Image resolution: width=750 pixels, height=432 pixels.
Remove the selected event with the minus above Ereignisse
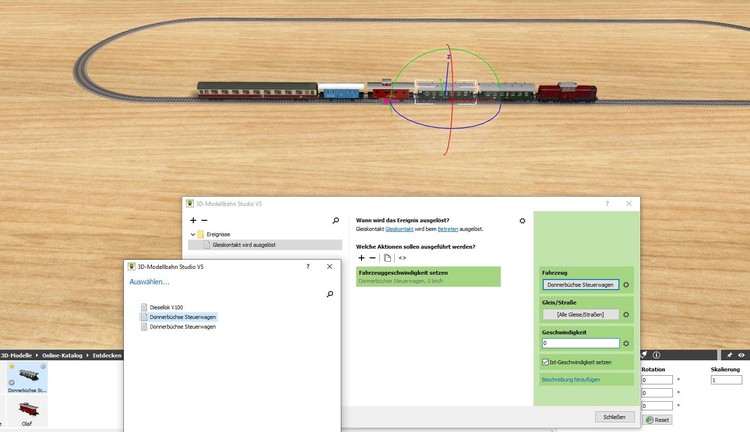(x=204, y=220)
